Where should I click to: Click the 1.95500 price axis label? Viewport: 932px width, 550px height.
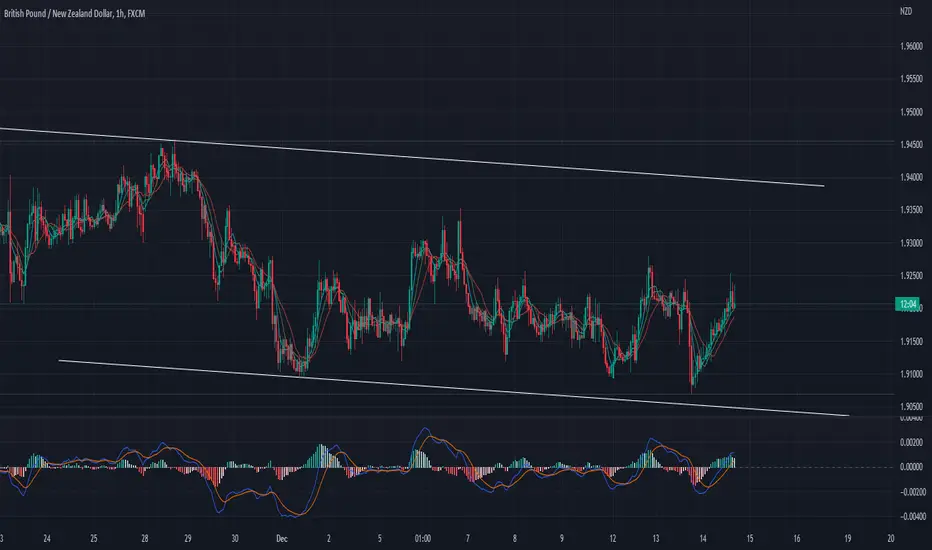point(911,78)
